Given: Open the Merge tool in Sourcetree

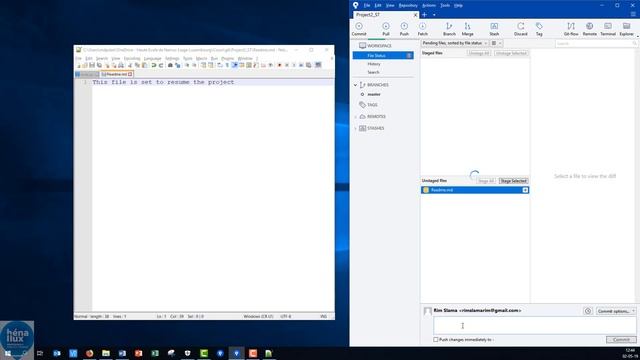Looking at the screenshot, I should tap(467, 29).
